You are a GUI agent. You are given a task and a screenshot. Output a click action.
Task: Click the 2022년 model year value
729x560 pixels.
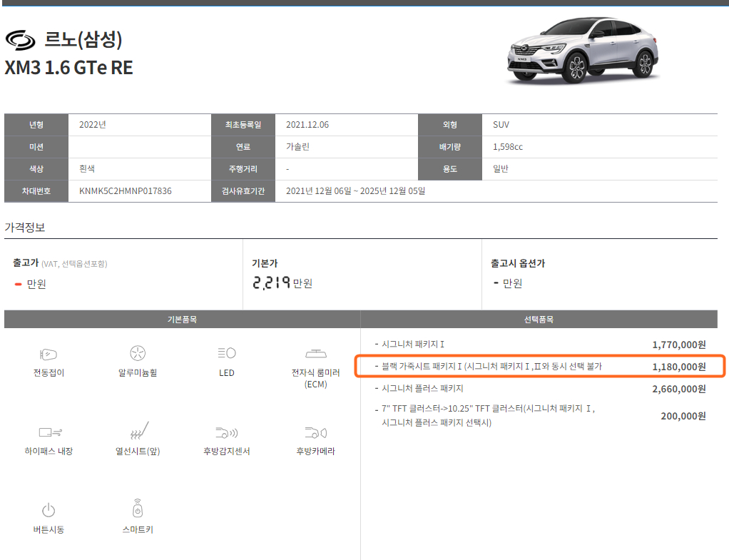[93, 125]
